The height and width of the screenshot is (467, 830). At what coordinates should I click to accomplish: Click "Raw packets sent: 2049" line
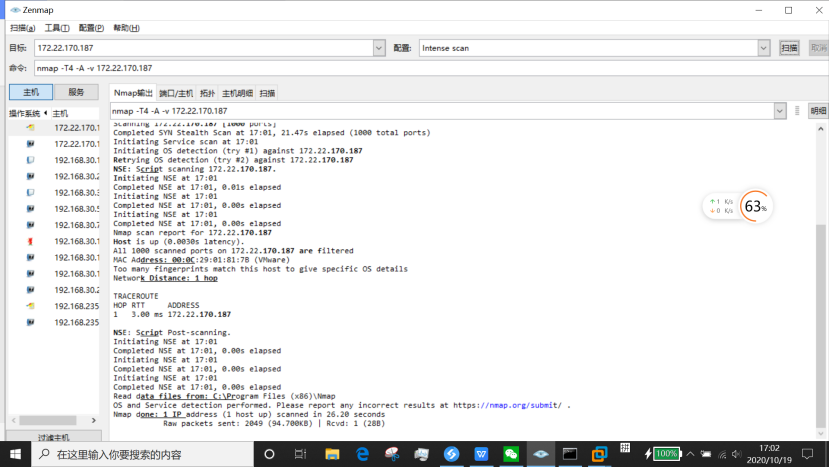[274, 424]
